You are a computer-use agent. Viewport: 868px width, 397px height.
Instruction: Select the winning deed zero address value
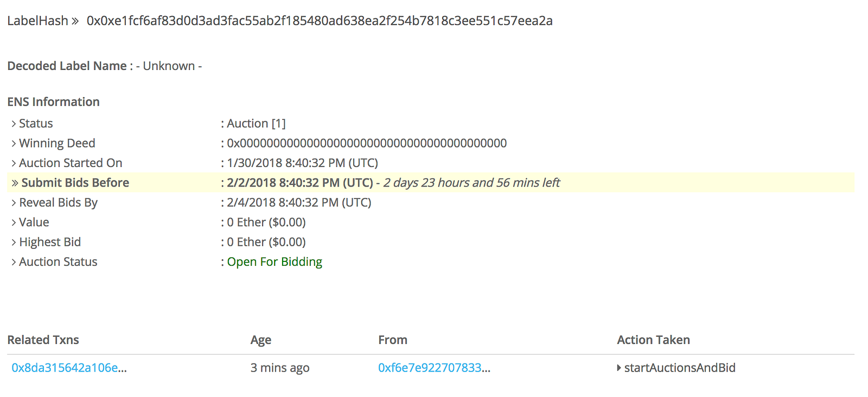pos(367,143)
